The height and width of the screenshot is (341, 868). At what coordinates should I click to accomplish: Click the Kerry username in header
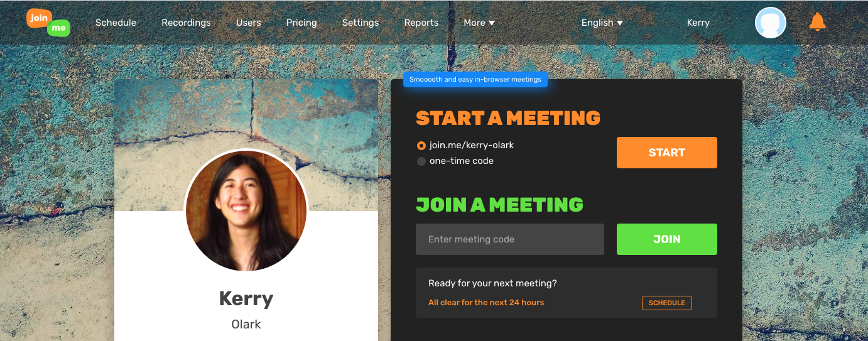point(698,23)
